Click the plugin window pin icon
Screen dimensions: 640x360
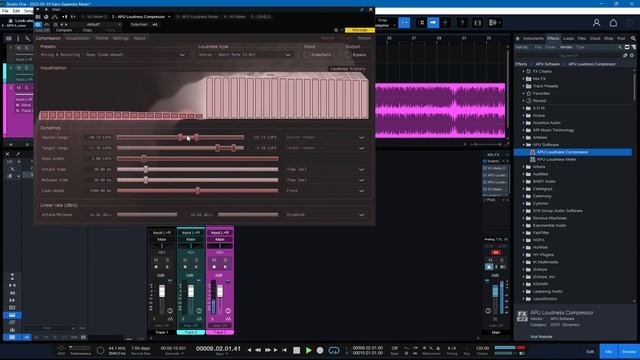tap(362, 9)
